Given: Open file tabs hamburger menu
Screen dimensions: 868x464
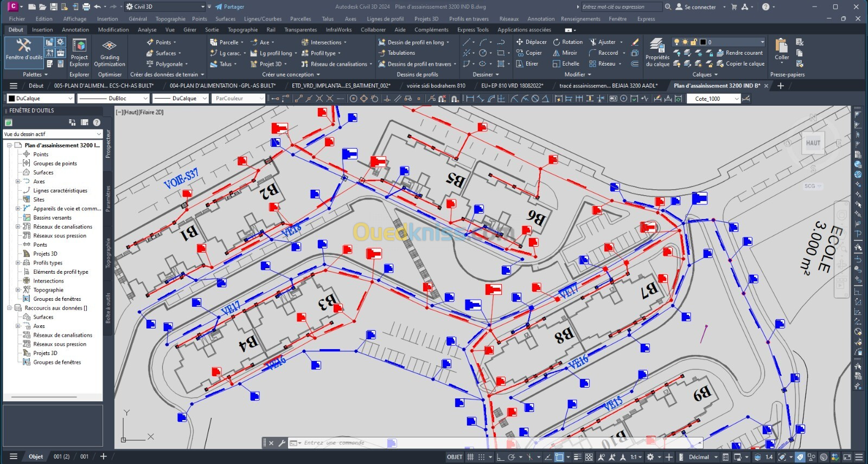Looking at the screenshot, I should [x=14, y=86].
